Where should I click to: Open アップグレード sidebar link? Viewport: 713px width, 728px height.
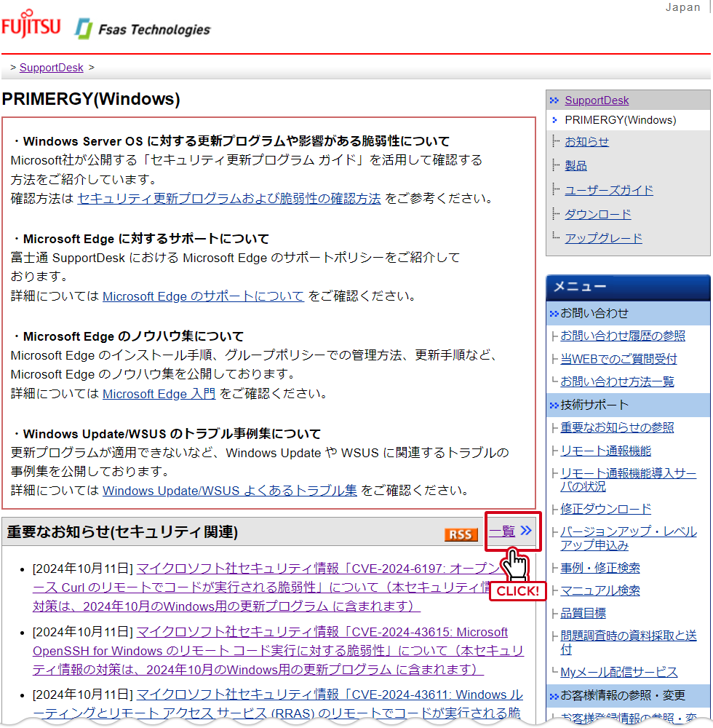click(604, 238)
